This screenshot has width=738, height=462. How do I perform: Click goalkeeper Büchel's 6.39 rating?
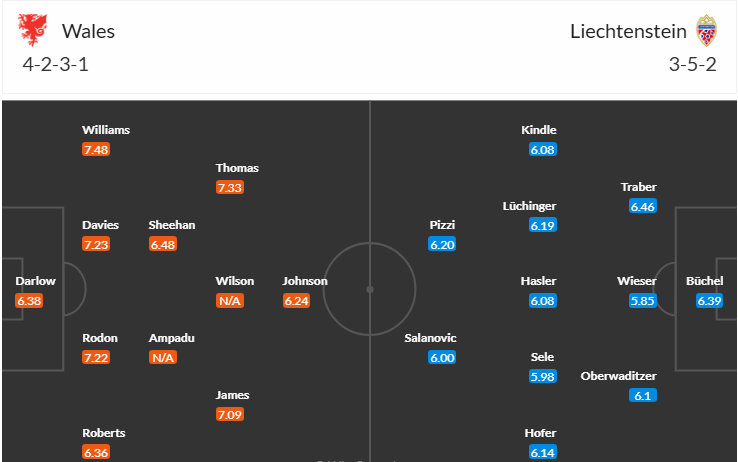(x=710, y=301)
